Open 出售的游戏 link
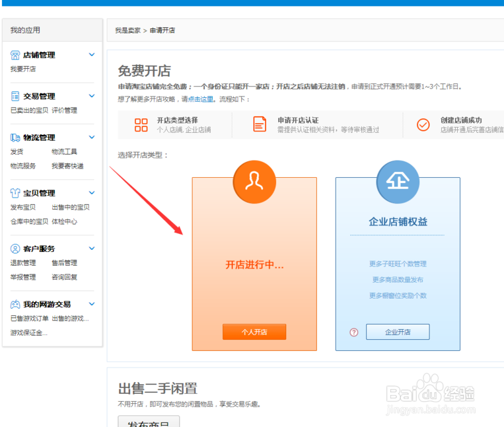 tap(71, 319)
